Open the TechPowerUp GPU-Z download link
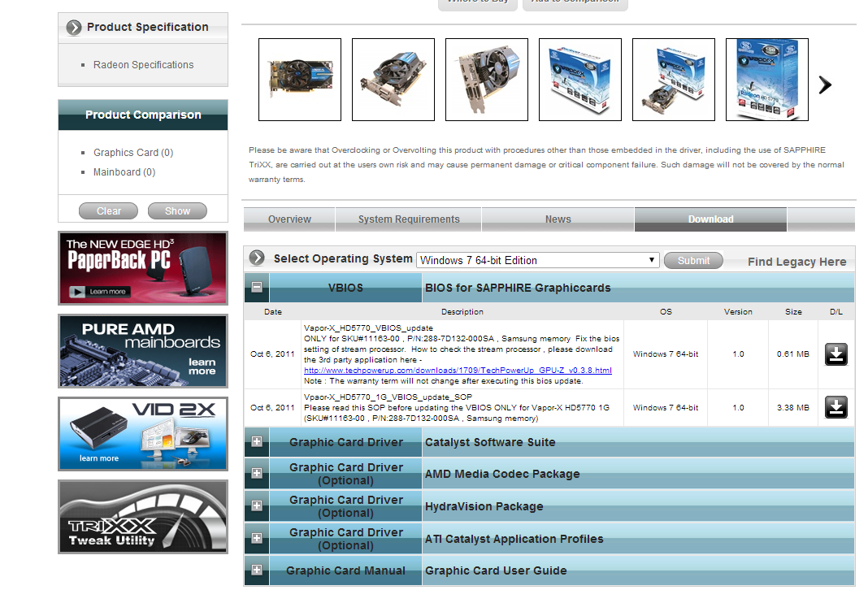This screenshot has height=603, width=868. (458, 371)
